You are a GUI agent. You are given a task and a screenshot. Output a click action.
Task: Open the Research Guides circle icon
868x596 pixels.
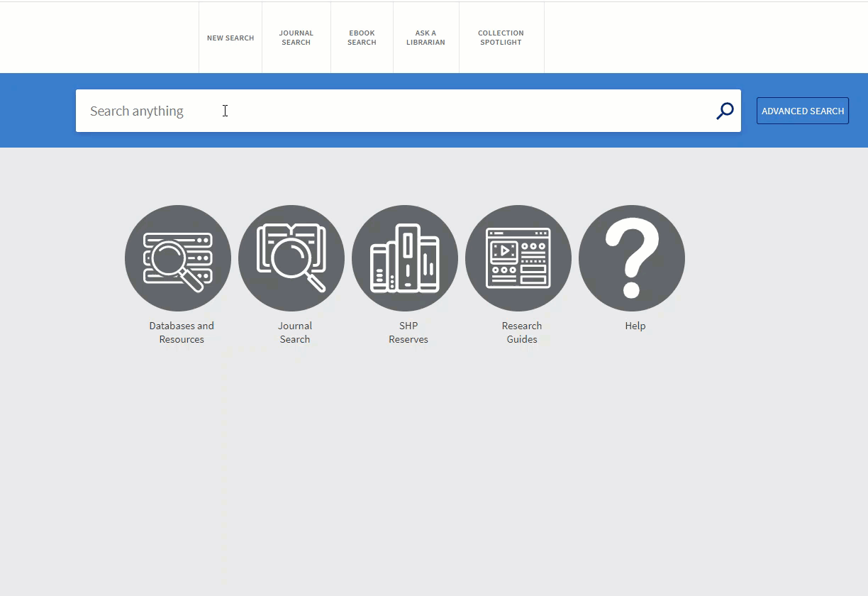pos(518,258)
